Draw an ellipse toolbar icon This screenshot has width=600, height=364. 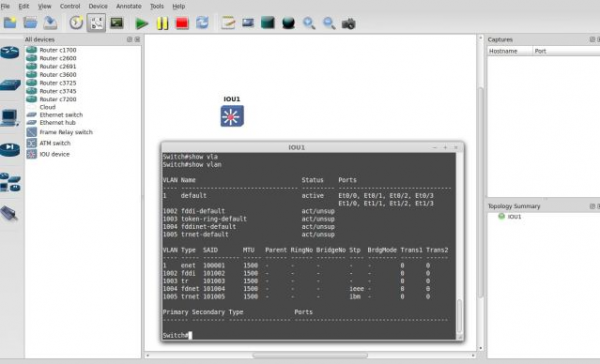click(288, 24)
